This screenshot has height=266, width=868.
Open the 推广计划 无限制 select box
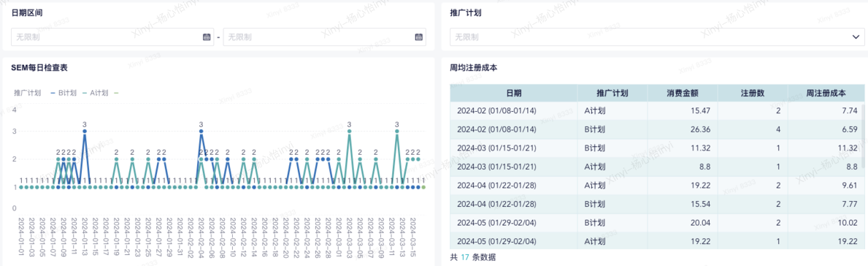tap(657, 37)
